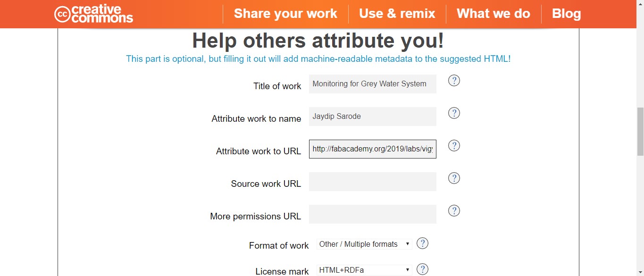This screenshot has height=276, width=644.
Task: Expand the License mark dropdown
Action: click(364, 270)
